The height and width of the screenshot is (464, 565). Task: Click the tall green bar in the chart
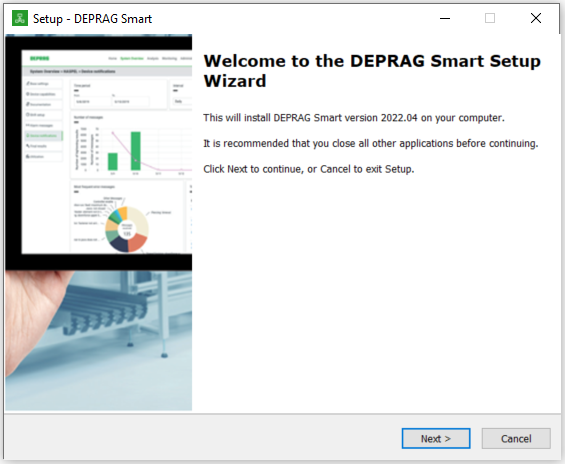click(135, 151)
